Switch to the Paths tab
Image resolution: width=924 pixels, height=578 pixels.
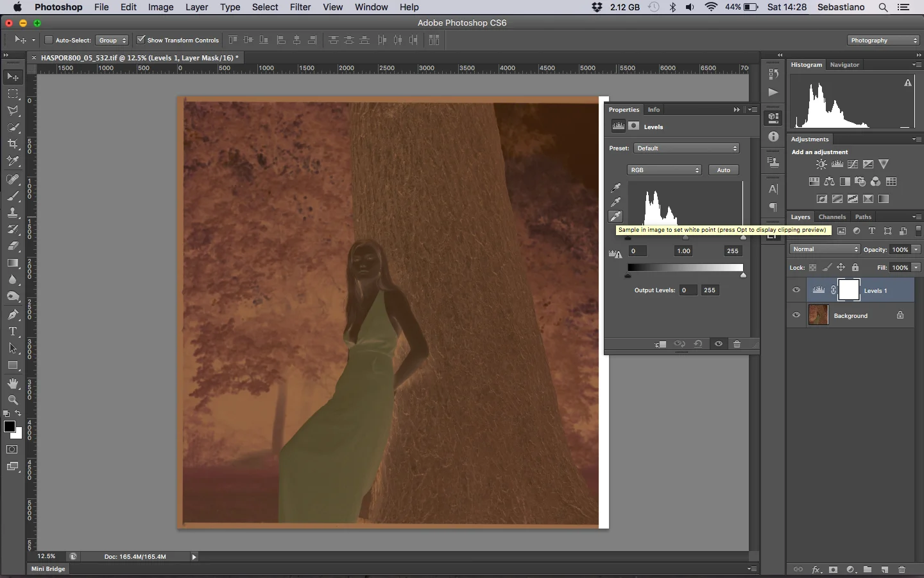click(x=863, y=217)
